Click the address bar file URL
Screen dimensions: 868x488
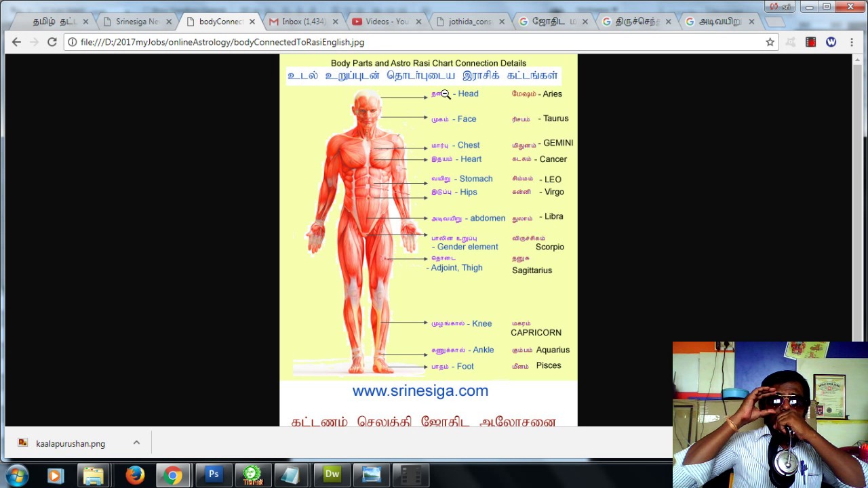222,42
